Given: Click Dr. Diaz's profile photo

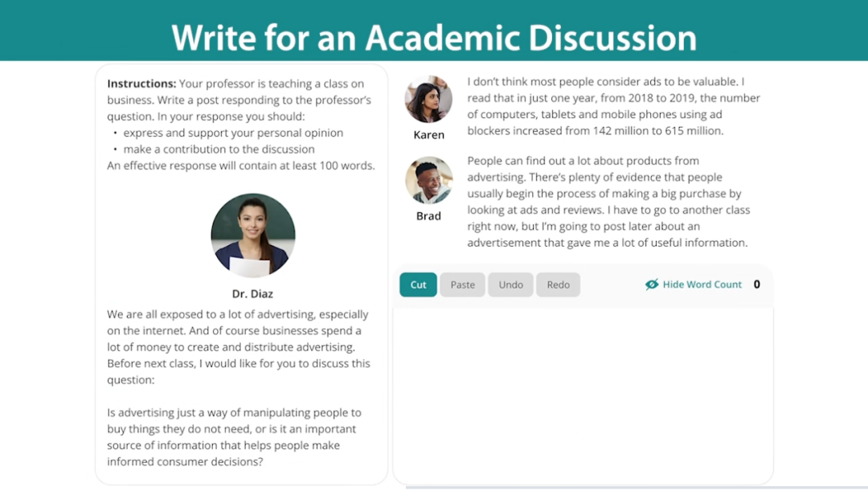Looking at the screenshot, I should tap(253, 235).
